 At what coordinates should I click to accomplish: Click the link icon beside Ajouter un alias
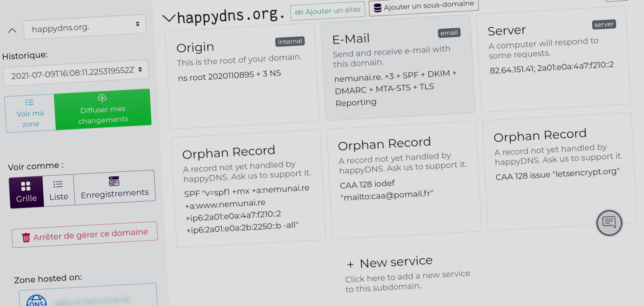coord(299,12)
